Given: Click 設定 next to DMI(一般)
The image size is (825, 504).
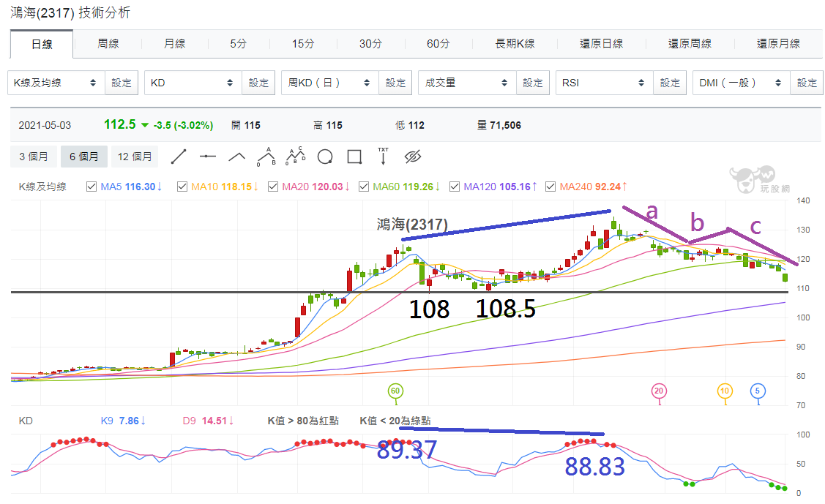Looking at the screenshot, I should click(x=807, y=83).
